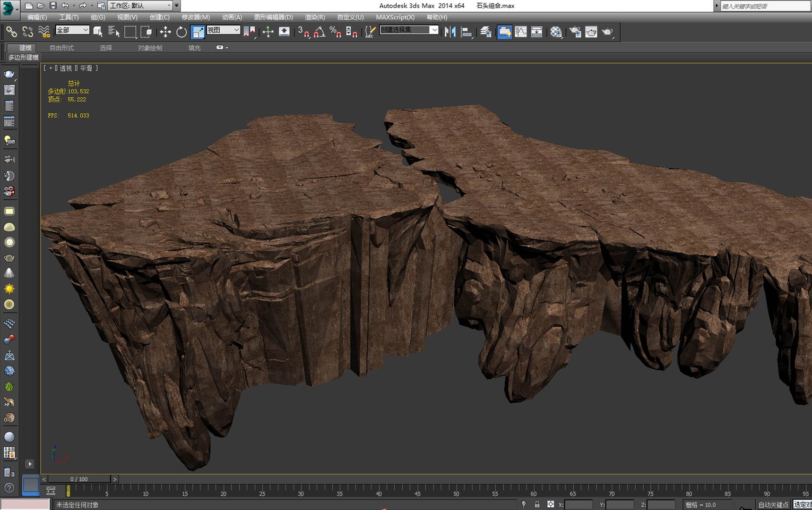The width and height of the screenshot is (812, 510).
Task: Open the 视图 reference coordinate system dropdown
Action: 223,30
